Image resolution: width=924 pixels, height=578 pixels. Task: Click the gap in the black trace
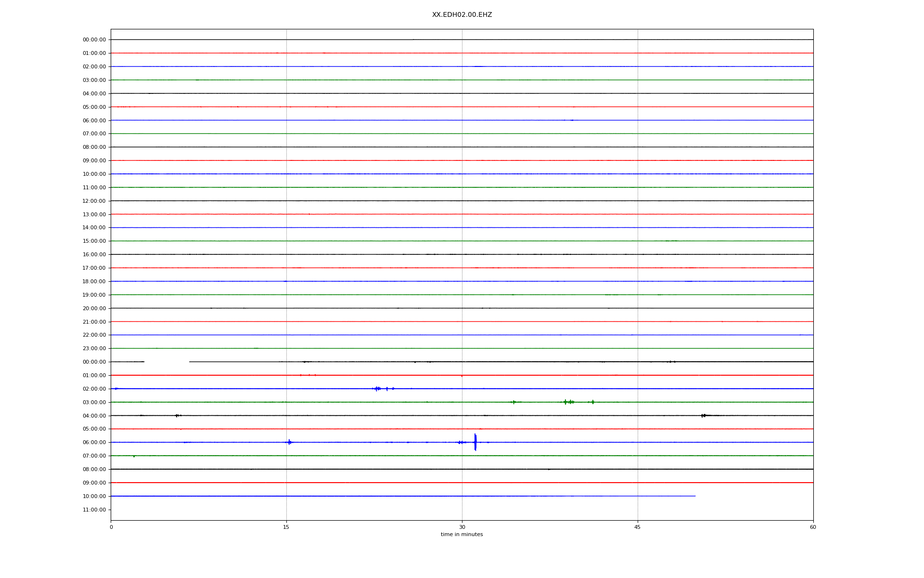[167, 362]
